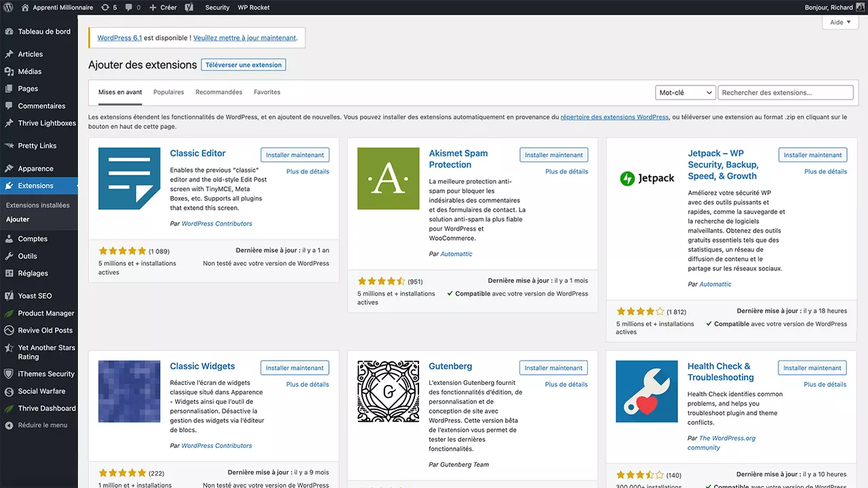Viewport: 868px width, 488px height.
Task: Expand the Aide help panel
Action: [x=841, y=22]
